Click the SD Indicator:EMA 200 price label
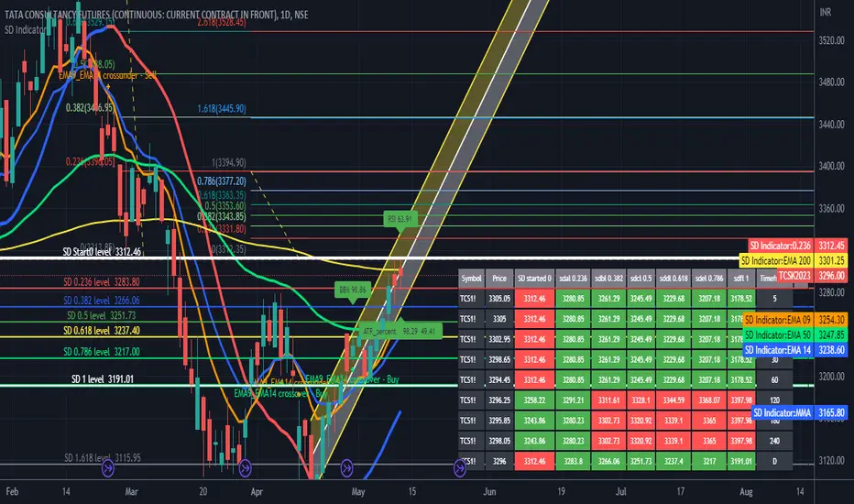The height and width of the screenshot is (504, 854). tap(793, 261)
